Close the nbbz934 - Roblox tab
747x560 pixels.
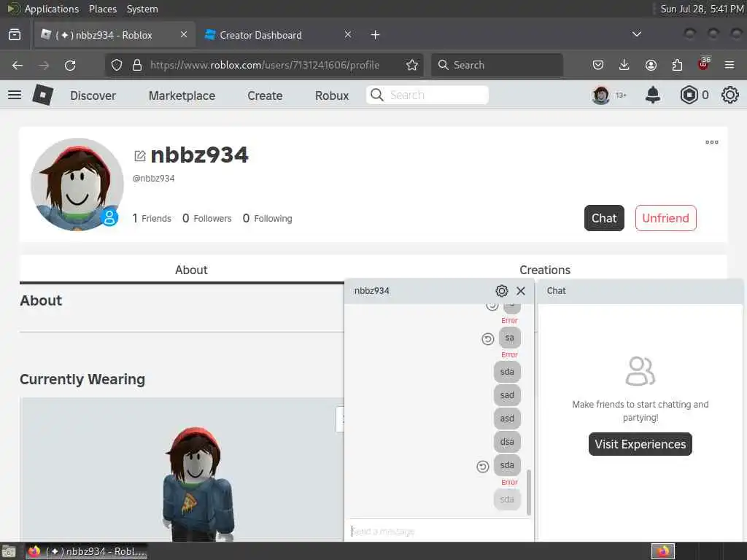(x=184, y=34)
